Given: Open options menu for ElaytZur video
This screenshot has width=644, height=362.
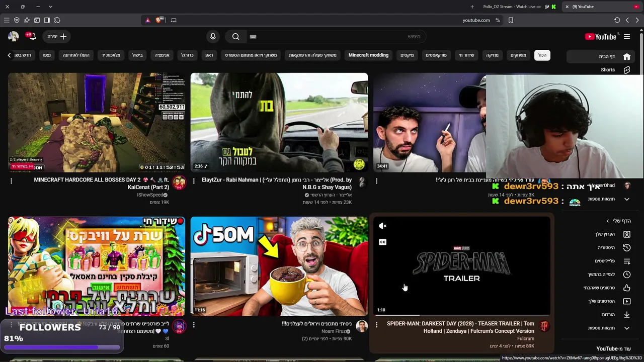Looking at the screenshot, I should pyautogui.click(x=194, y=181).
